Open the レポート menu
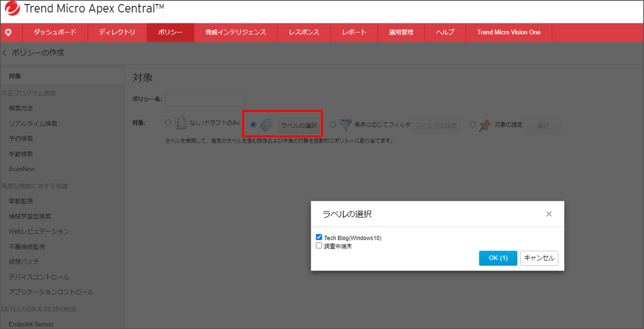Image resolution: width=644 pixels, height=329 pixels. point(354,32)
